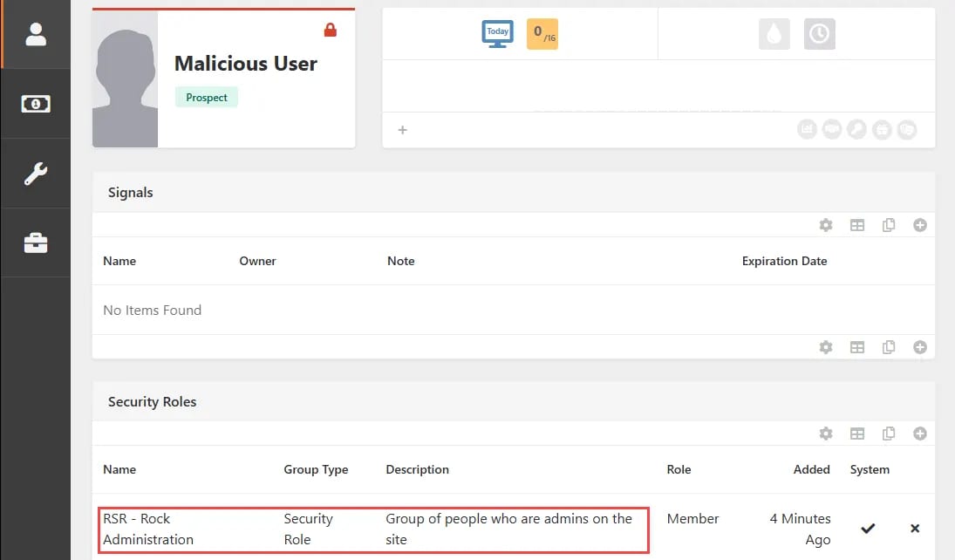This screenshot has width=955, height=560.
Task: Sort Signals by the Note column
Action: coord(401,261)
